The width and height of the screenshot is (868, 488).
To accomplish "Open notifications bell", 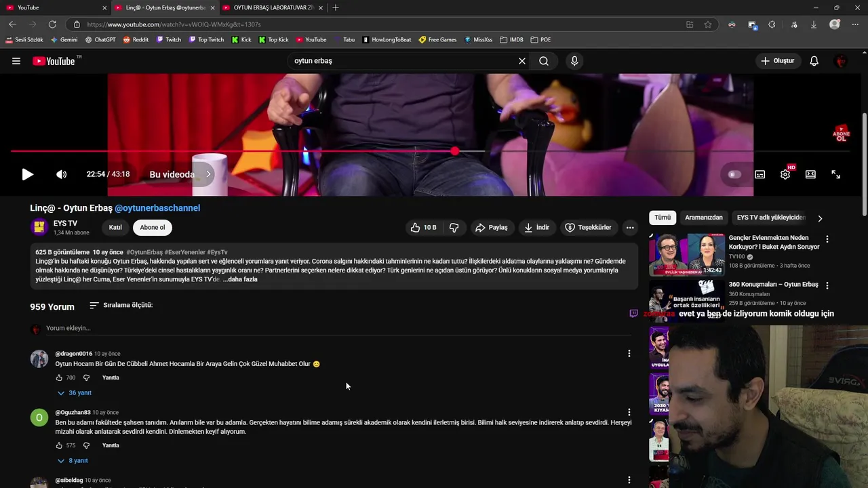I will coord(814,61).
